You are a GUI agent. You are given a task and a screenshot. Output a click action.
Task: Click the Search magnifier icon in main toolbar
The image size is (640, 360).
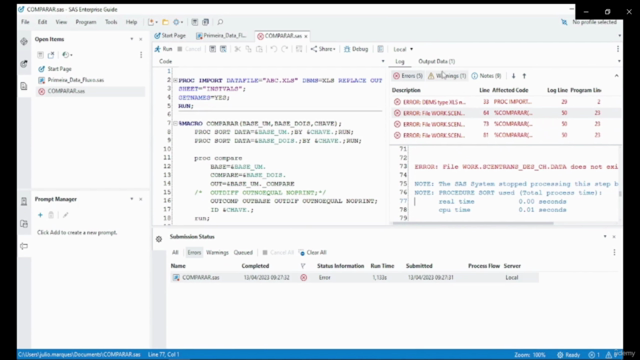(220, 22)
